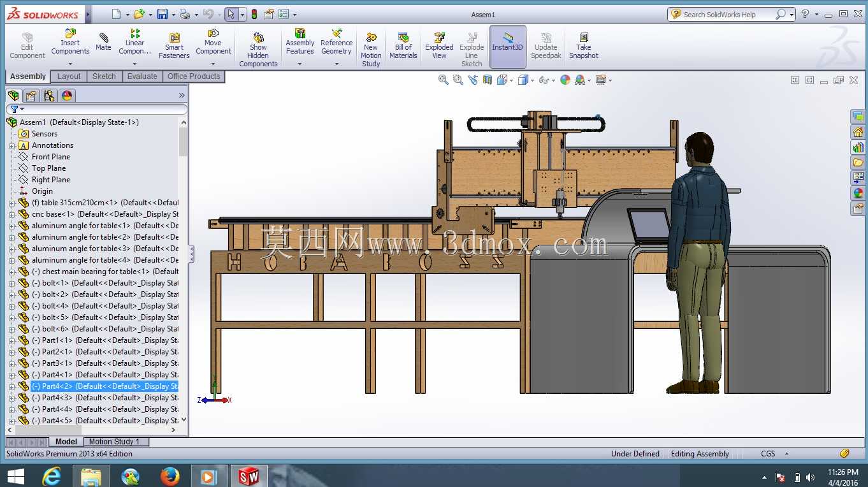Click the Open file icon

pos(139,14)
